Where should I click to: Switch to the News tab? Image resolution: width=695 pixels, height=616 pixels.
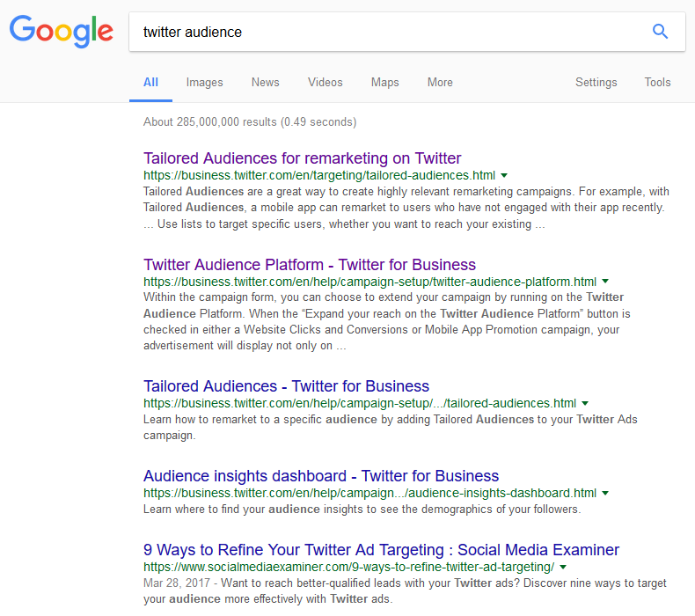pyautogui.click(x=265, y=83)
